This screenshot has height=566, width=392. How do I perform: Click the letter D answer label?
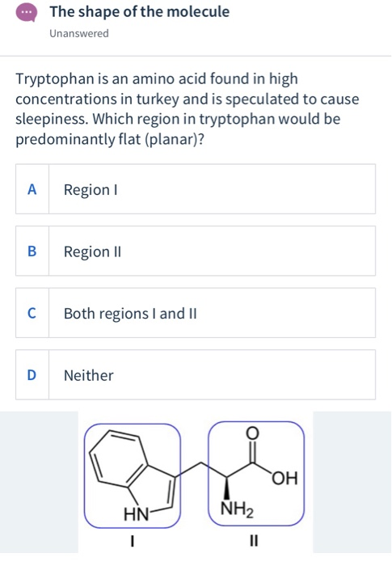tap(32, 375)
